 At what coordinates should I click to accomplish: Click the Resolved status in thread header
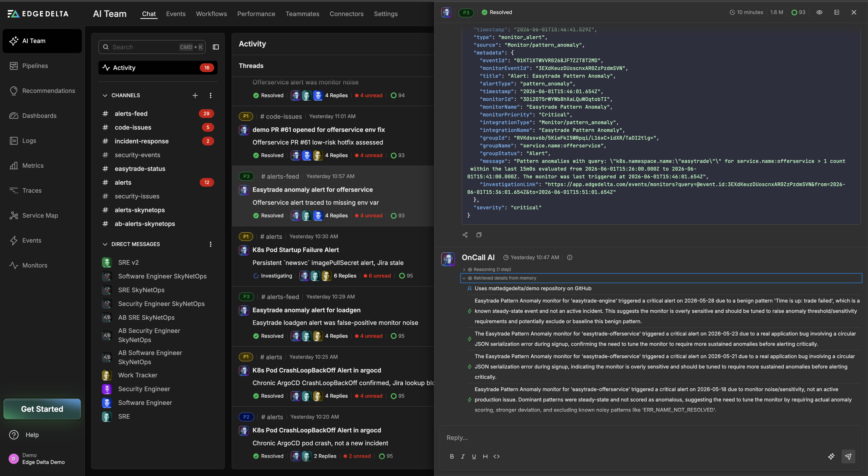[497, 12]
